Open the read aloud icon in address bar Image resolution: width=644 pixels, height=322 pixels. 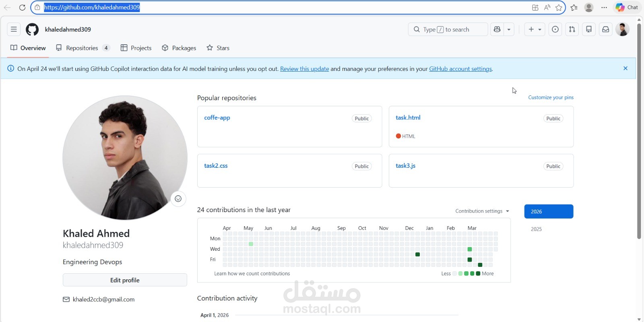547,7
